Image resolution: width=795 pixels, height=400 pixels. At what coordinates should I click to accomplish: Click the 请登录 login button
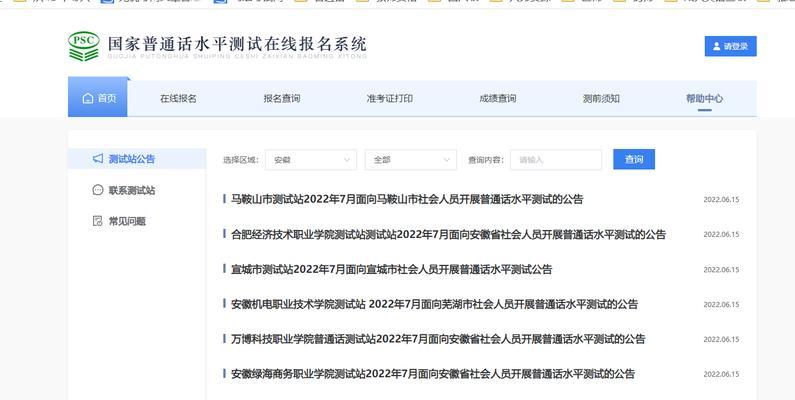pyautogui.click(x=731, y=46)
